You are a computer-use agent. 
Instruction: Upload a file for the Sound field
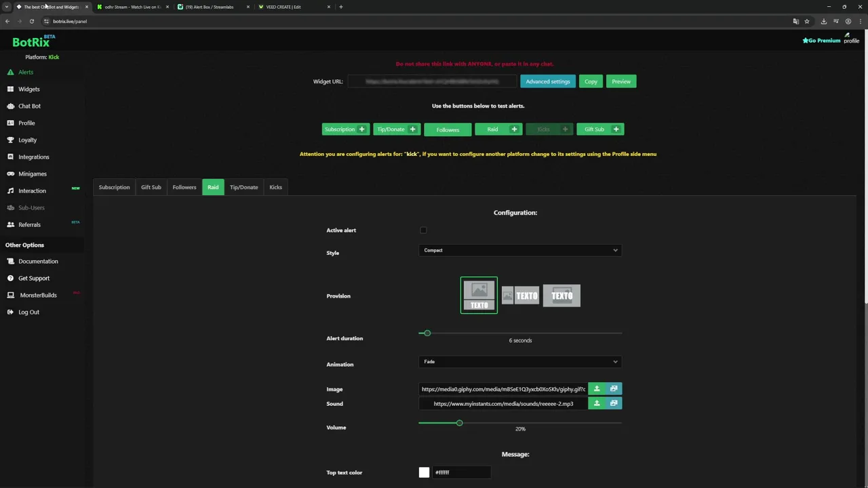pyautogui.click(x=597, y=403)
